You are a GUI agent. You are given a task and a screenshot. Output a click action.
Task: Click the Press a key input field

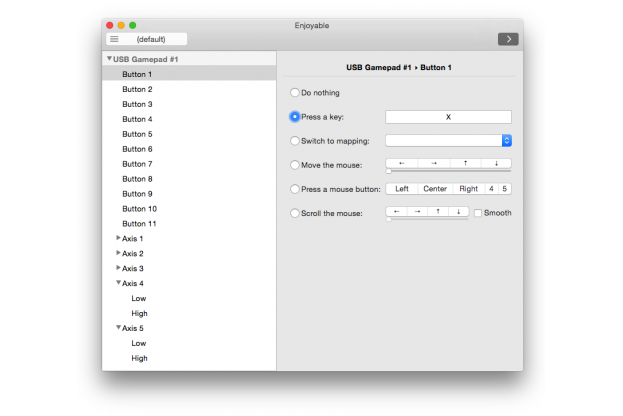pos(448,117)
